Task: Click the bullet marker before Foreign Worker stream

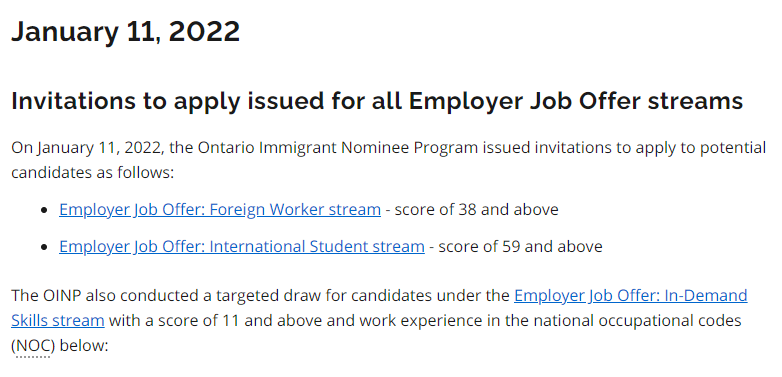Action: click(46, 210)
